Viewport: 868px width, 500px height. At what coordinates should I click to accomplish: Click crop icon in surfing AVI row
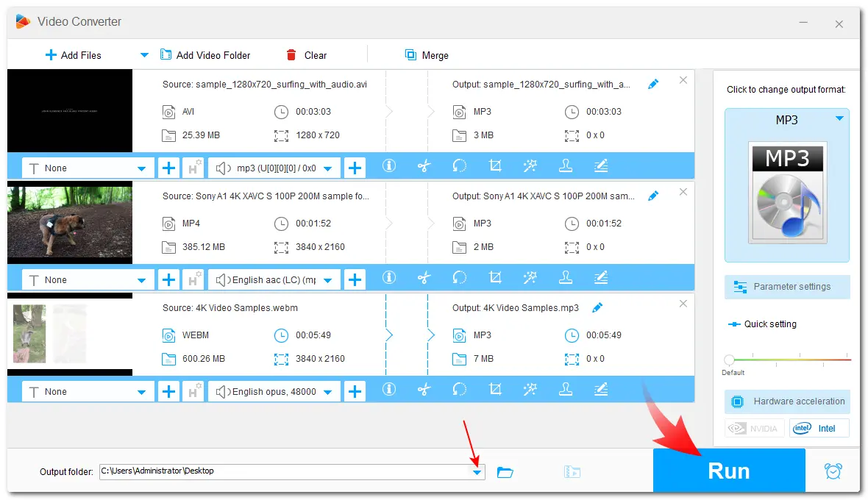point(496,166)
